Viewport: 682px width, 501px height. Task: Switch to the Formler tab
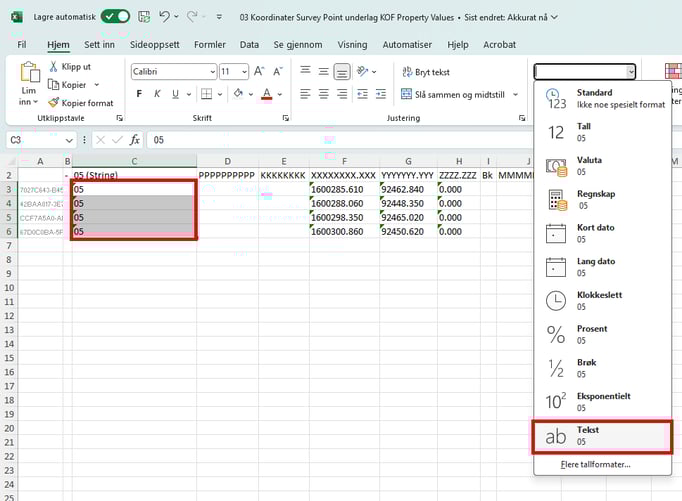click(x=210, y=45)
